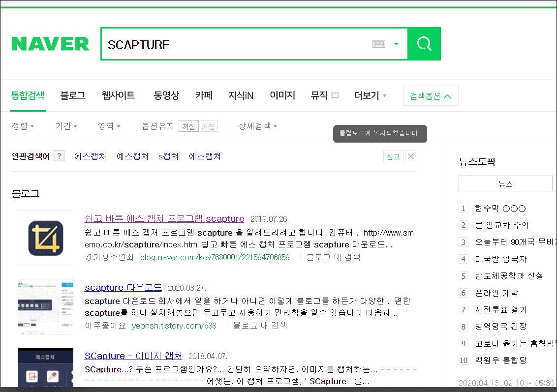
Task: Click the 뉴스토픽 heading
Action: pyautogui.click(x=477, y=162)
